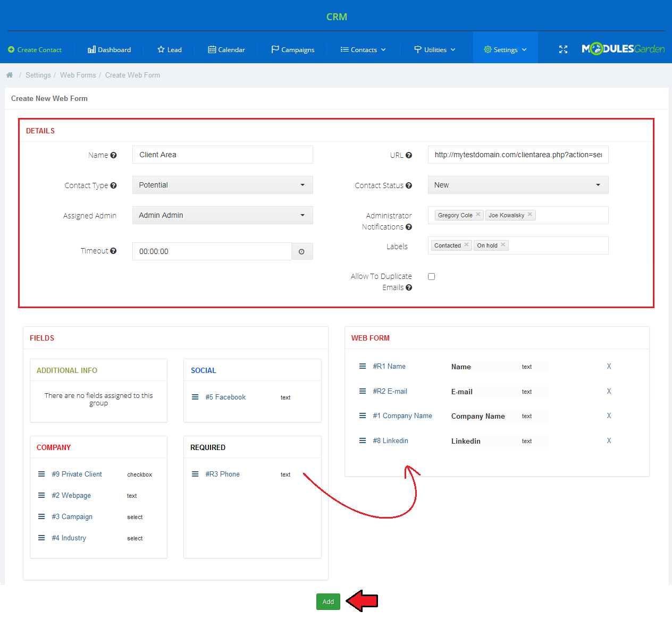Open the Dashboard page
The height and width of the screenshot is (628, 672).
pyautogui.click(x=110, y=49)
